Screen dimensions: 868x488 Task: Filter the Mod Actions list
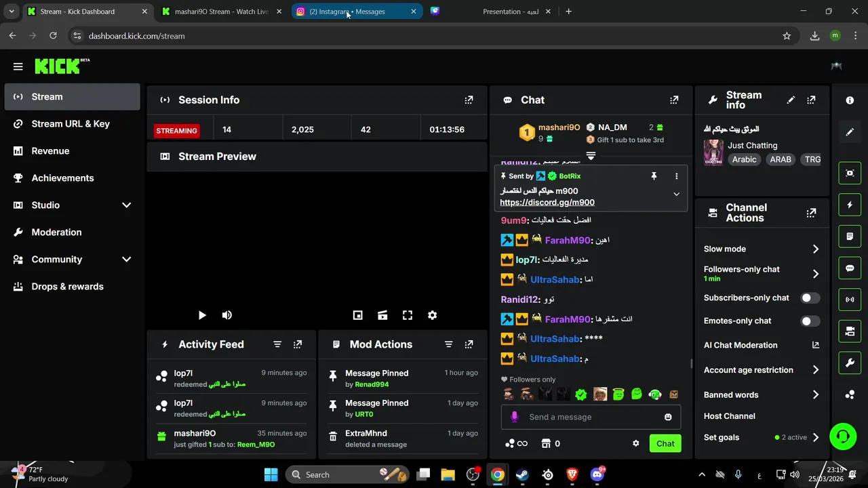point(448,344)
